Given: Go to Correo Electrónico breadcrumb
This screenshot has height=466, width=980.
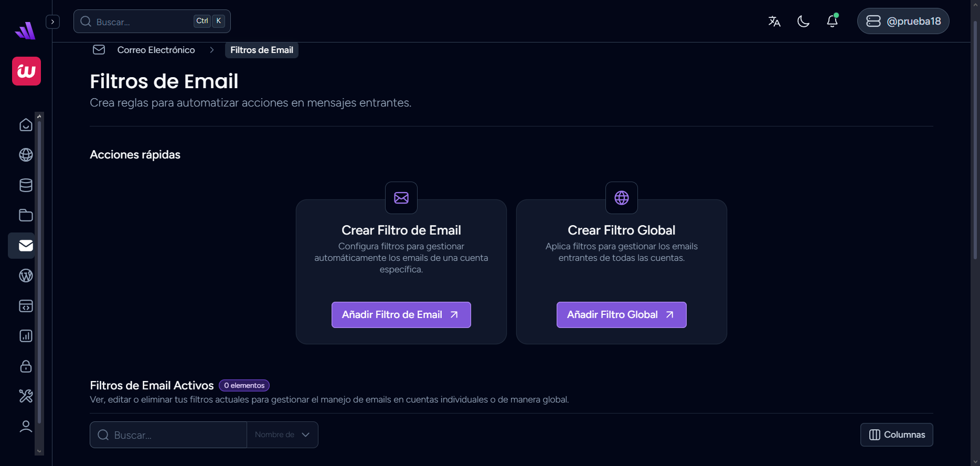Looking at the screenshot, I should [156, 50].
